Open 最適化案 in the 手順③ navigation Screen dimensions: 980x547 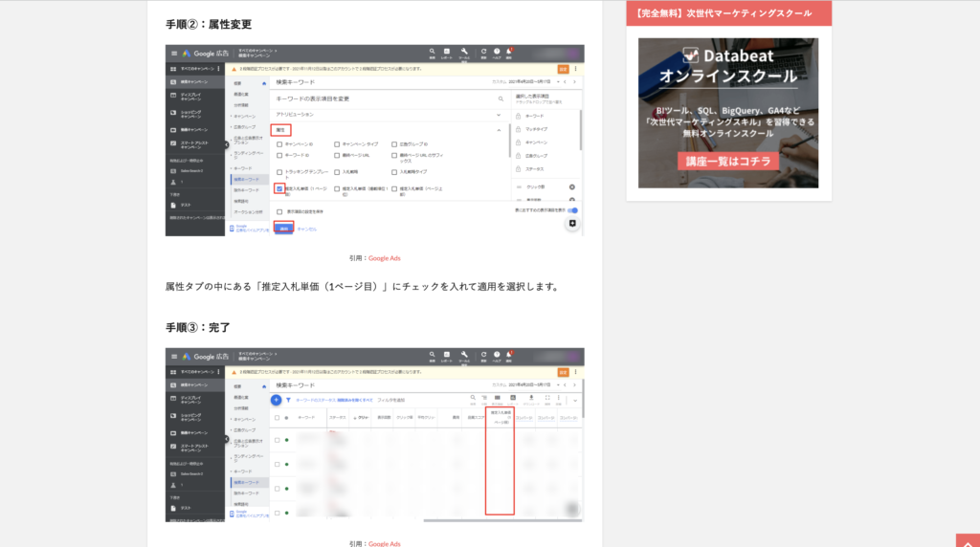241,397
